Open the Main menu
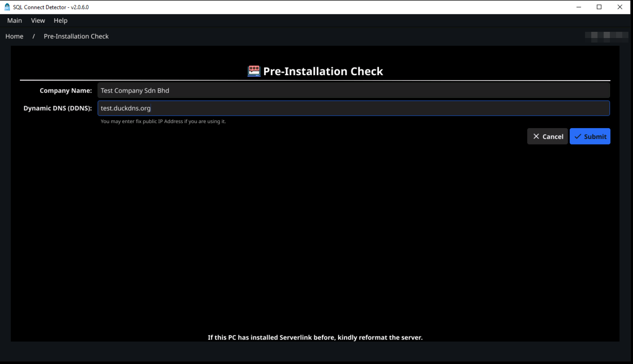The width and height of the screenshot is (633, 364). click(x=14, y=20)
